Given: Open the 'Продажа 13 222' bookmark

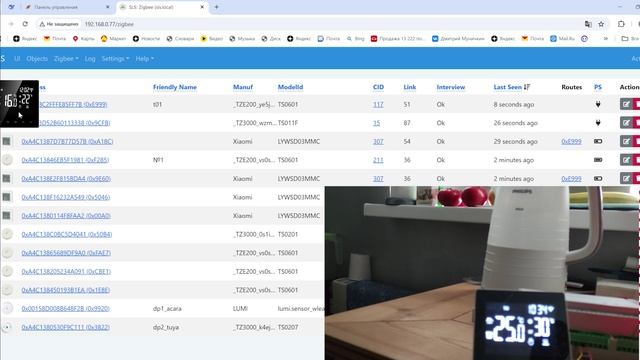Looking at the screenshot, I should (398, 38).
